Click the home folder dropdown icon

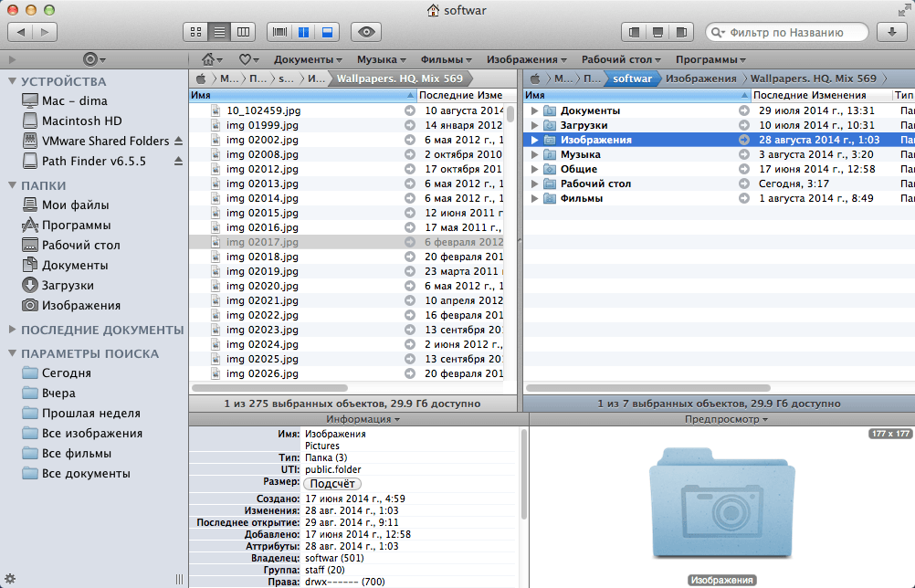(211, 59)
